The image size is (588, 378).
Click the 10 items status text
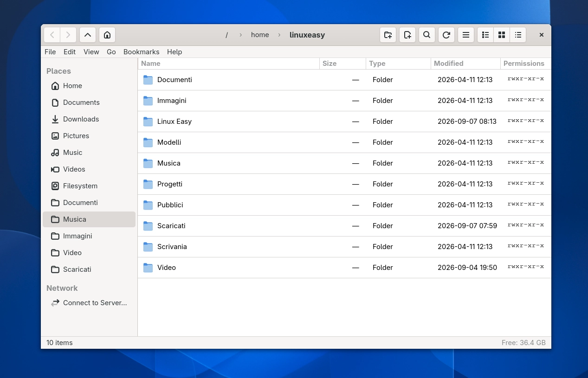[x=59, y=343]
